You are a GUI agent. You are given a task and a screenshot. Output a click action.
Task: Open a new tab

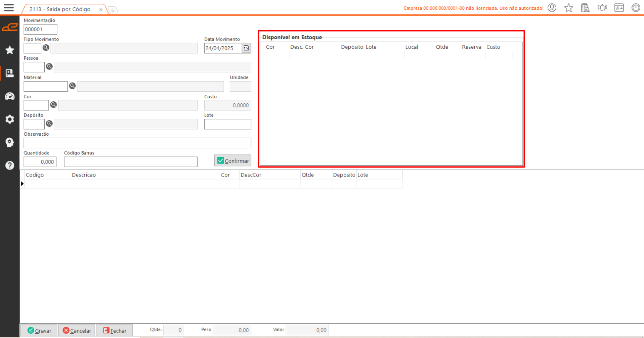pos(113,10)
